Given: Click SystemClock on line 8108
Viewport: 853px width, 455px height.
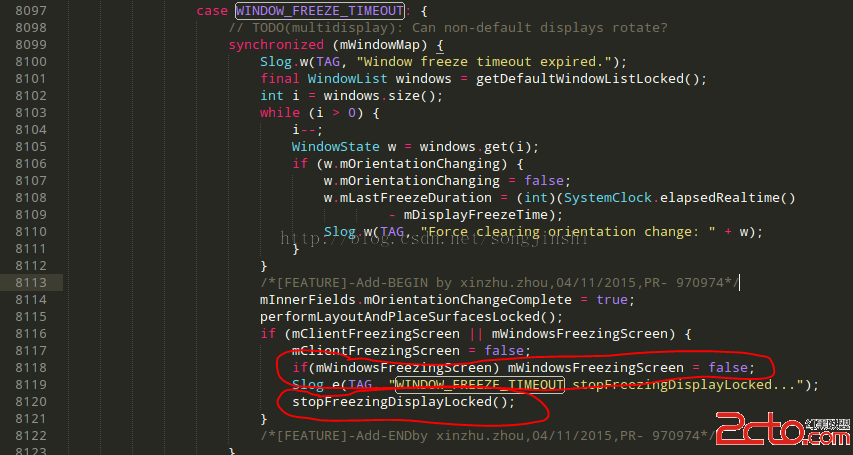Looking at the screenshot, I should pyautogui.click(x=608, y=198).
